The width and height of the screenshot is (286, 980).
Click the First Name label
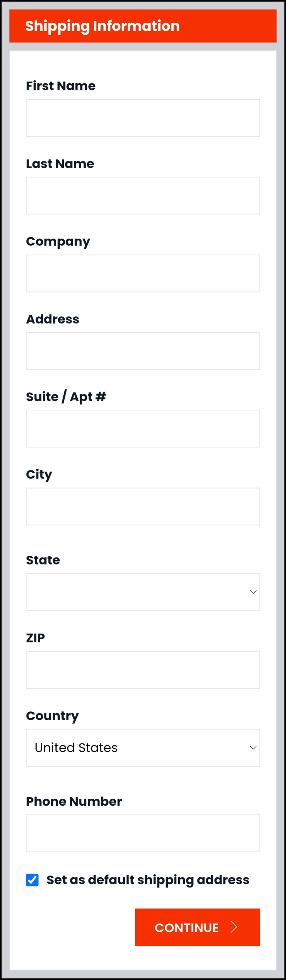61,86
